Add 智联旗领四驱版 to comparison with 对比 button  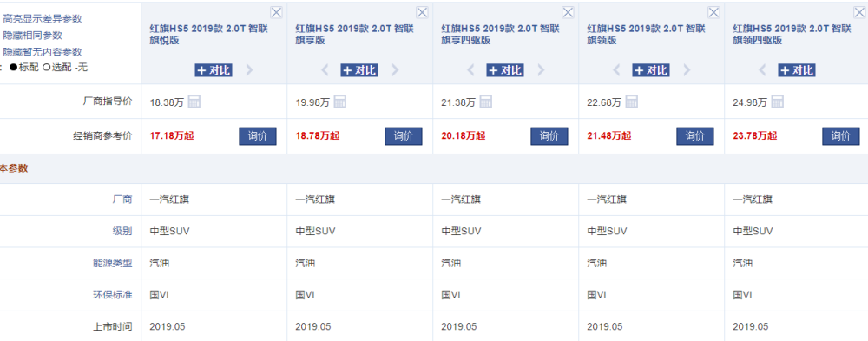click(x=797, y=69)
